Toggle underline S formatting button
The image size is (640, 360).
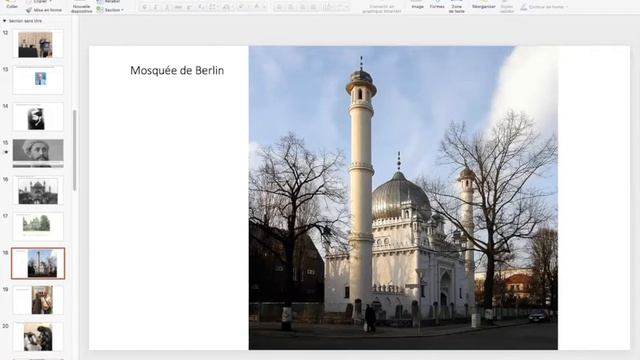coord(167,7)
